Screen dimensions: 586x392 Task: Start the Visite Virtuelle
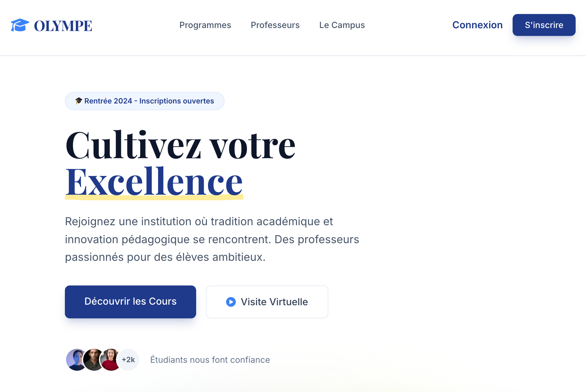point(267,302)
